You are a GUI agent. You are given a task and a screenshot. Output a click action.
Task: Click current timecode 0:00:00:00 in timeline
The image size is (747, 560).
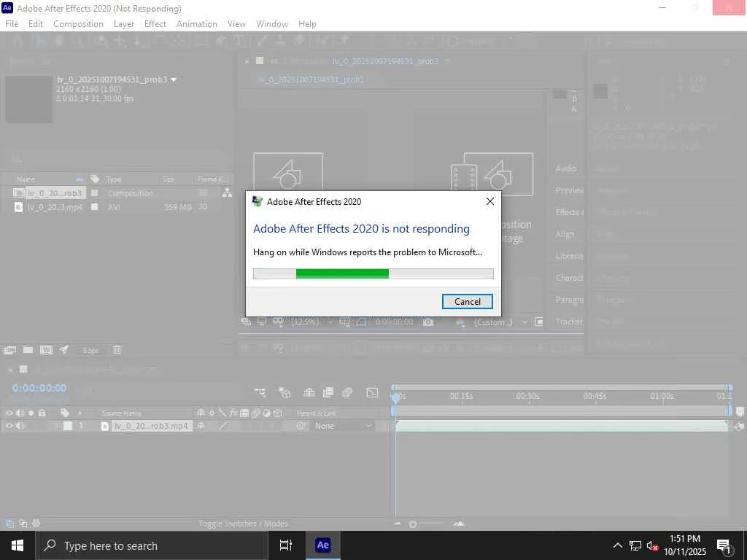pos(39,388)
